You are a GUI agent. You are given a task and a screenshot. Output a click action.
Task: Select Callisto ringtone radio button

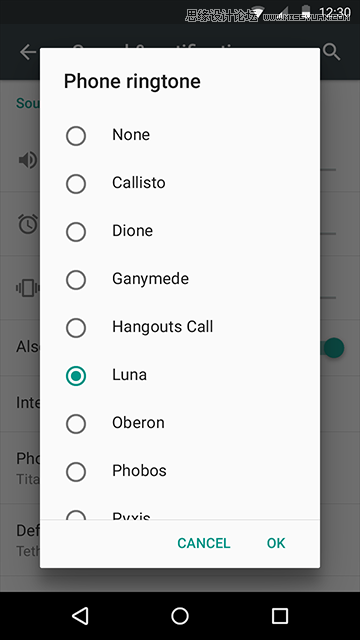(x=76, y=184)
